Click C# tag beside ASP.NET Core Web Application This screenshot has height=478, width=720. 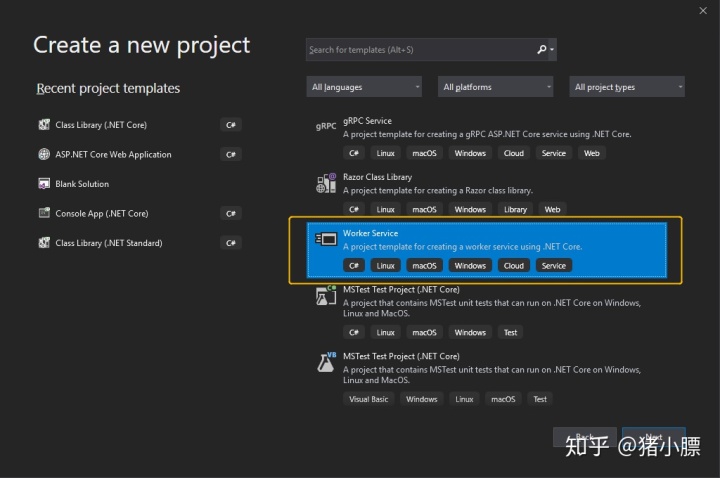[x=231, y=154]
